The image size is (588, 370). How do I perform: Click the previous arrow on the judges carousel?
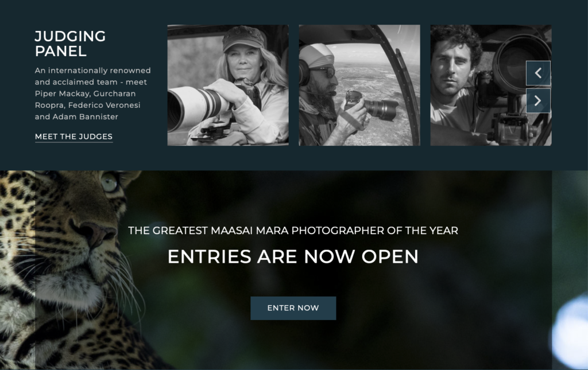pos(538,73)
